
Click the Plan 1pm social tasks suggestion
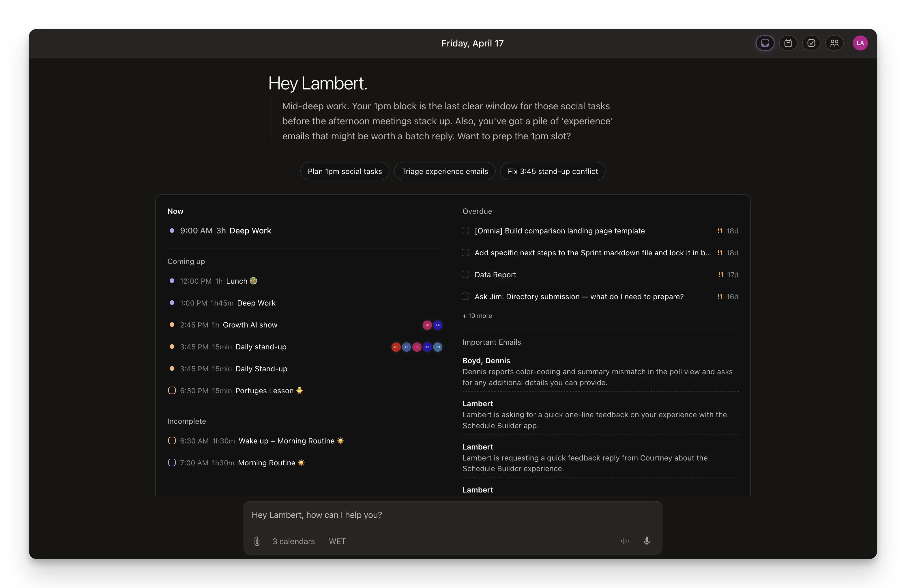pos(345,171)
